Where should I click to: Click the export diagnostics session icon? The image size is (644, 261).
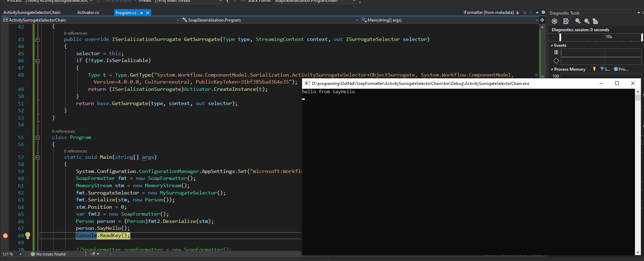point(566,21)
